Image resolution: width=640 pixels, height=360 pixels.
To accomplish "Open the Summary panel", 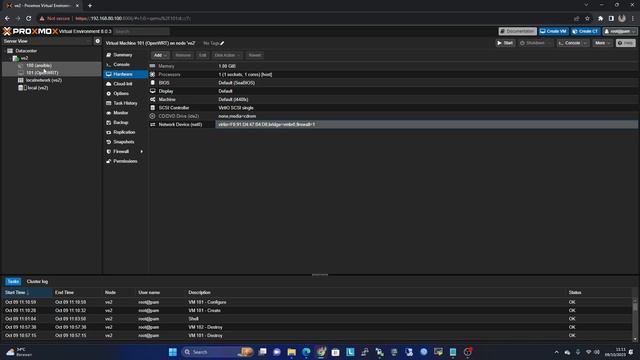I will (x=122, y=55).
